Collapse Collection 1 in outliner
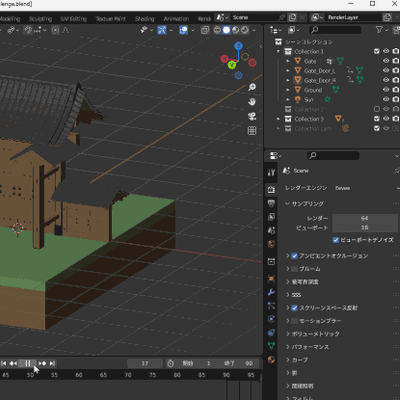 pyautogui.click(x=278, y=51)
